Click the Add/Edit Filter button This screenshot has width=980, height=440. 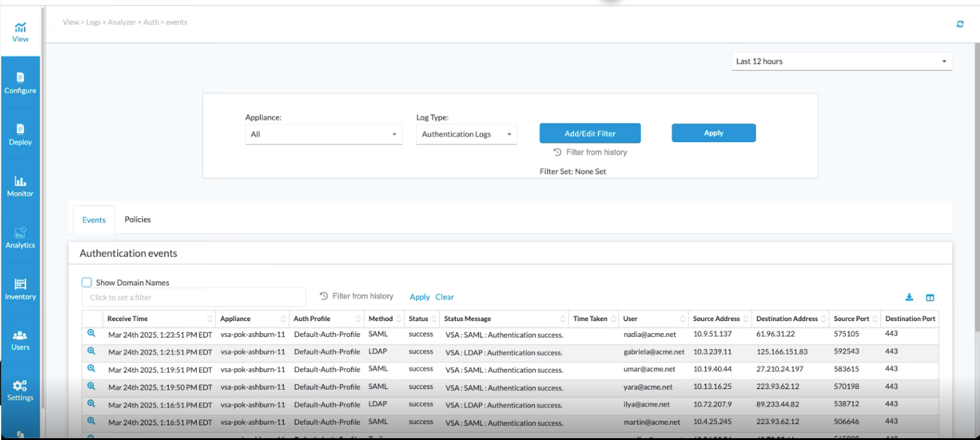tap(590, 133)
